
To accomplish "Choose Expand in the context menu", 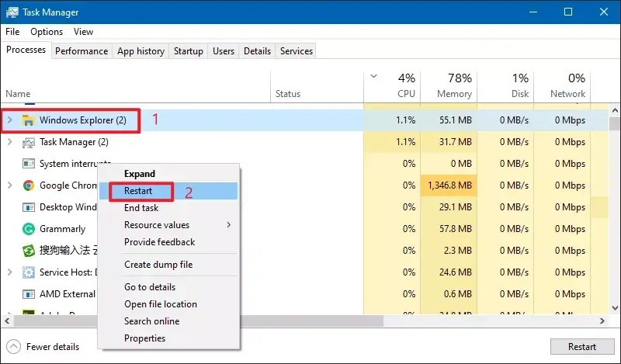I will 168,174.
